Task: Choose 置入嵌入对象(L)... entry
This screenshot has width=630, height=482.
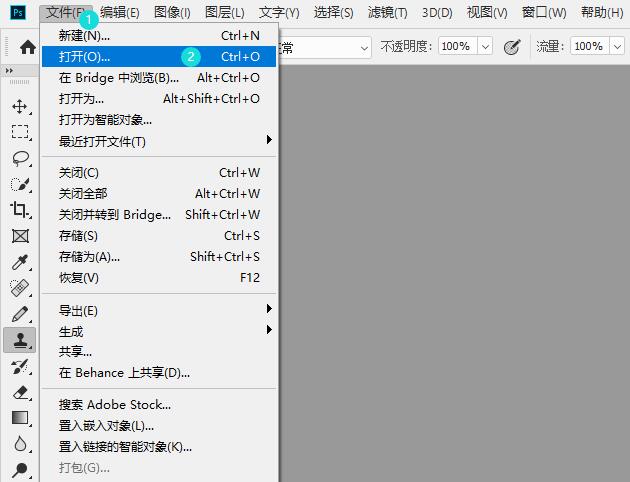Action: [x=159, y=425]
